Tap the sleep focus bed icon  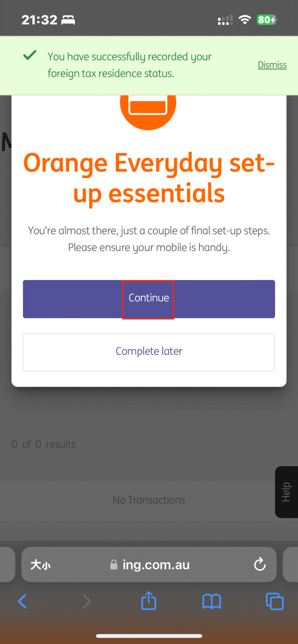click(x=68, y=20)
